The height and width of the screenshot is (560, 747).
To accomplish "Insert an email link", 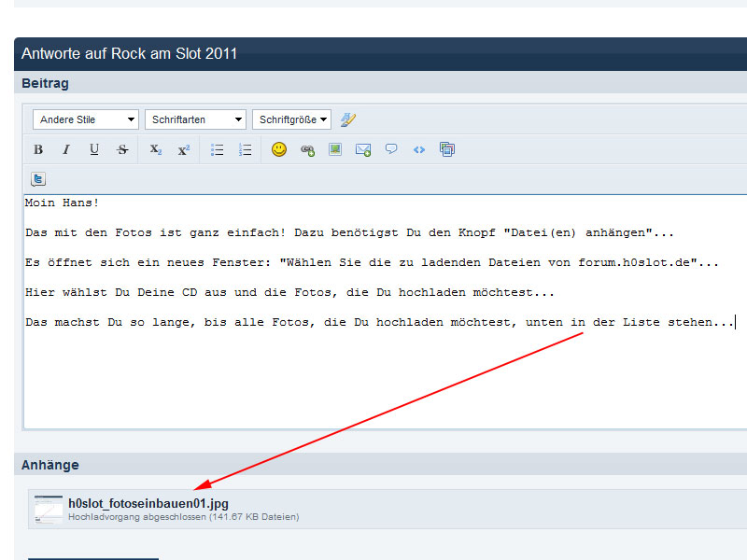I will point(363,150).
